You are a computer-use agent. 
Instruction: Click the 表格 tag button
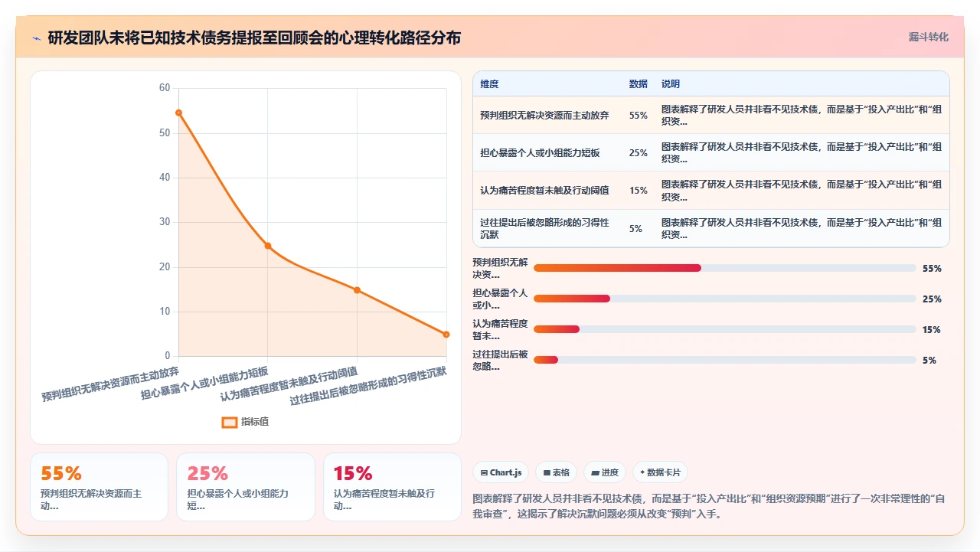(556, 472)
